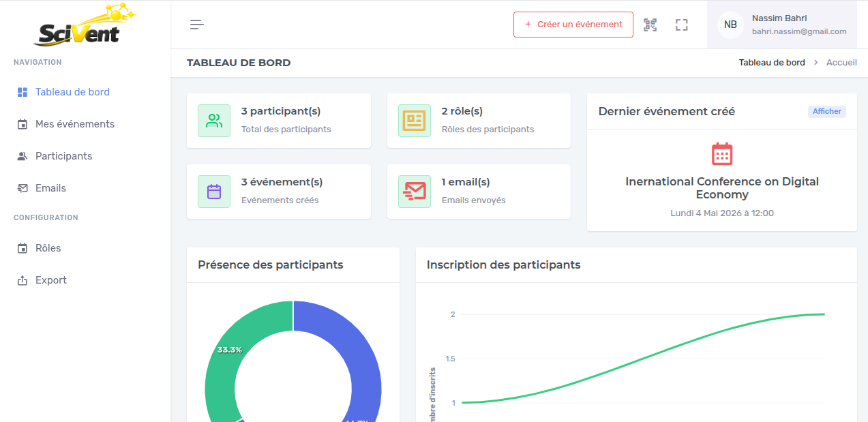Click the purple calendar events icon
This screenshot has width=868, height=422.
tap(214, 192)
